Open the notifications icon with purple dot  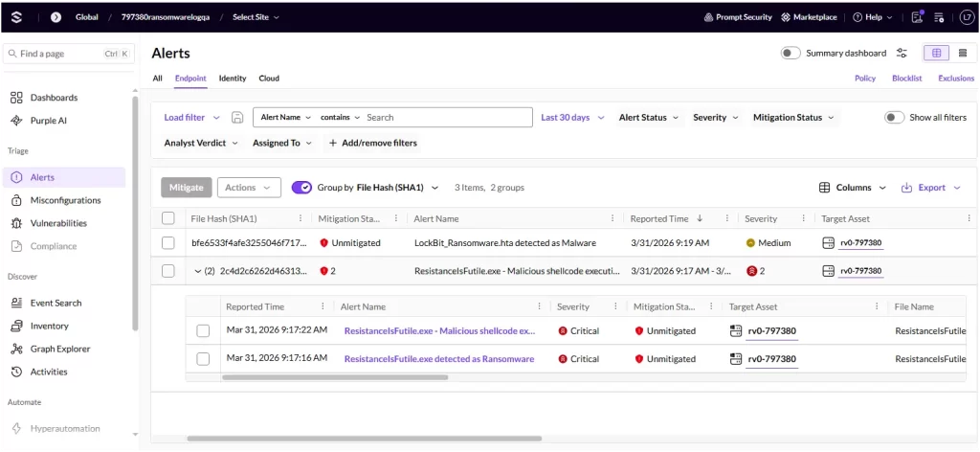click(x=918, y=17)
